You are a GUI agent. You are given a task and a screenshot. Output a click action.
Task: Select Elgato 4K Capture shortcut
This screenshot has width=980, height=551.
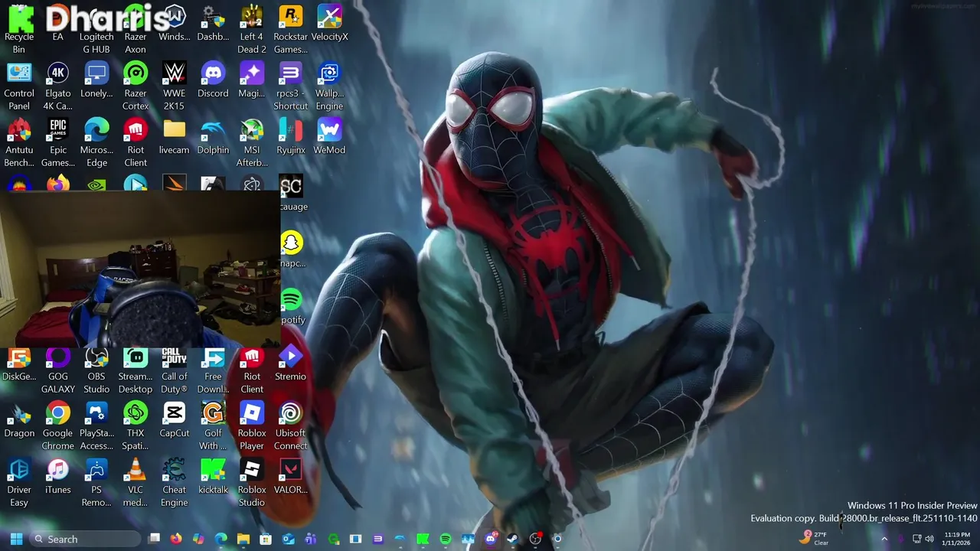[57, 86]
